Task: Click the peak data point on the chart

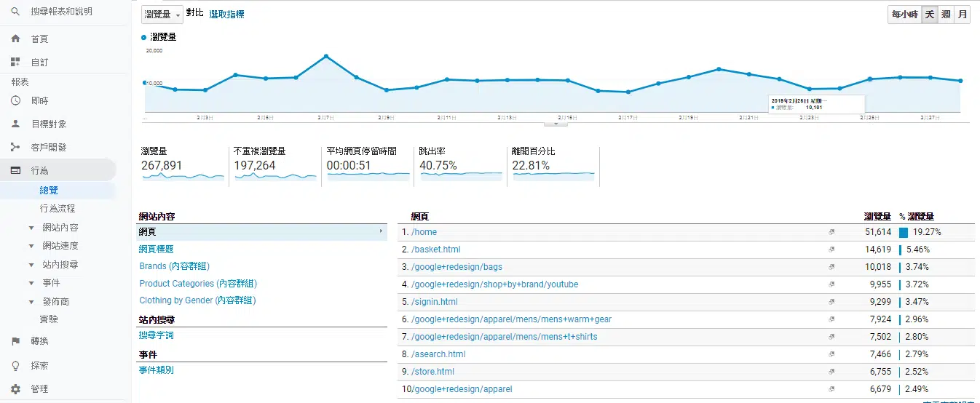Action: 326,56
